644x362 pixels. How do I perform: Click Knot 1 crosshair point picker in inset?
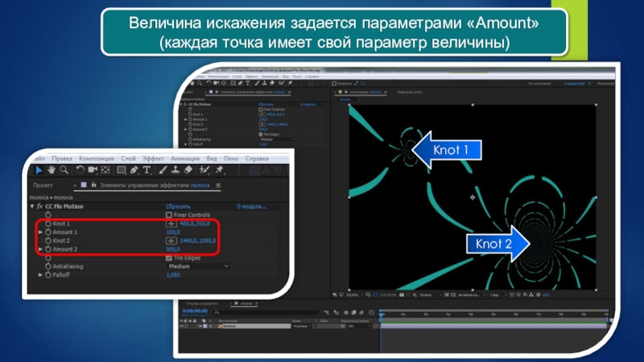[171, 224]
